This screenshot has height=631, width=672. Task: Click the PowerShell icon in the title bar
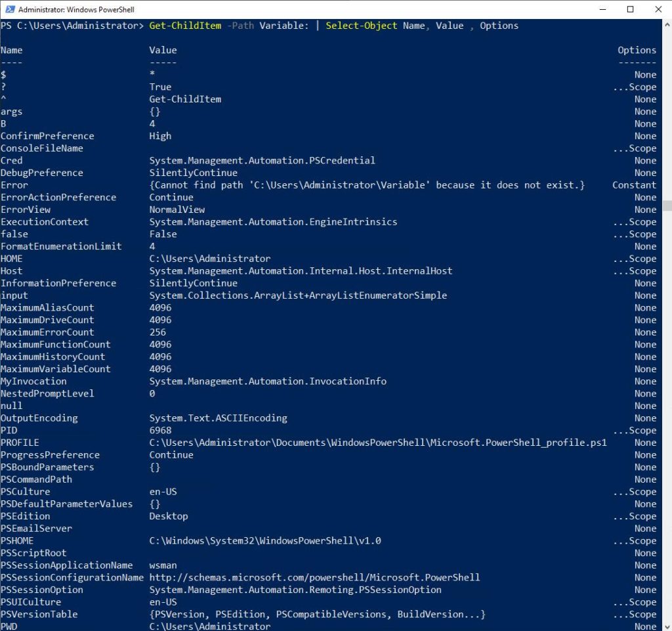point(10,9)
